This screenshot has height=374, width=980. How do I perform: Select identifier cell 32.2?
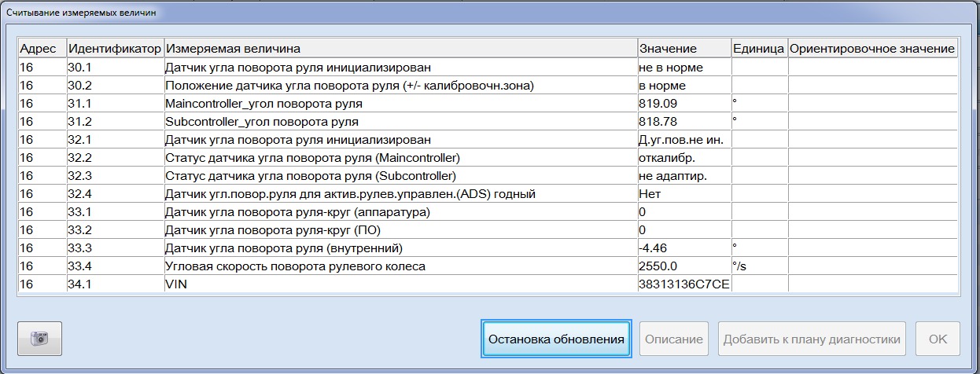[x=115, y=158]
